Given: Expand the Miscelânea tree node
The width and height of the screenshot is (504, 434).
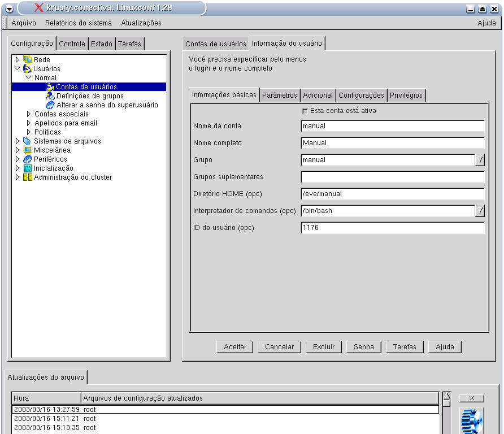Looking at the screenshot, I should [x=18, y=150].
